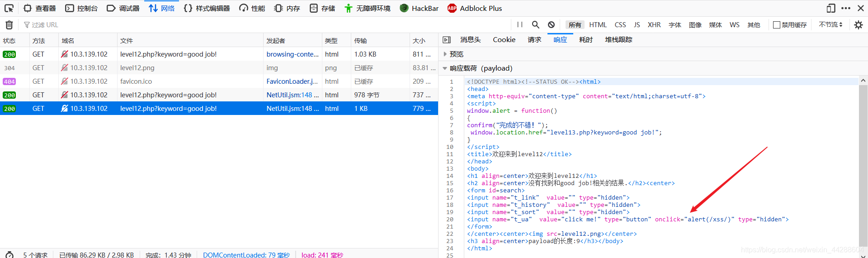The height and width of the screenshot is (258, 868).
Task: Filter requests by XHR
Action: (654, 25)
